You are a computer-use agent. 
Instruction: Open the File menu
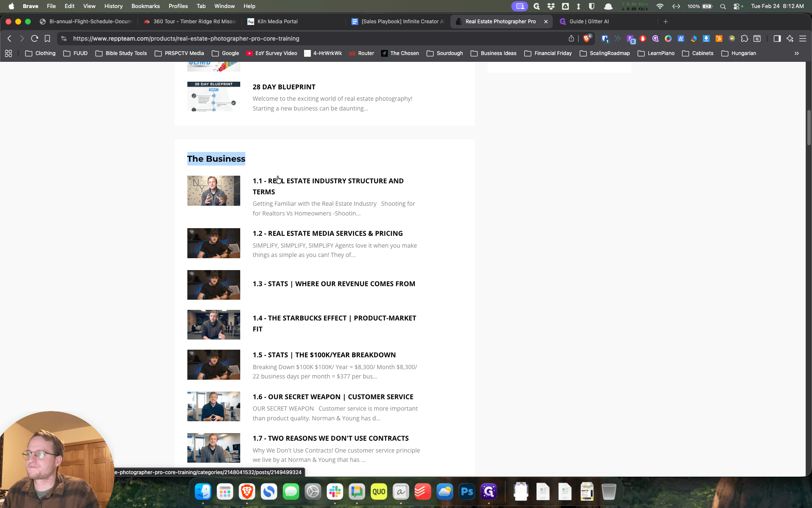click(x=51, y=6)
